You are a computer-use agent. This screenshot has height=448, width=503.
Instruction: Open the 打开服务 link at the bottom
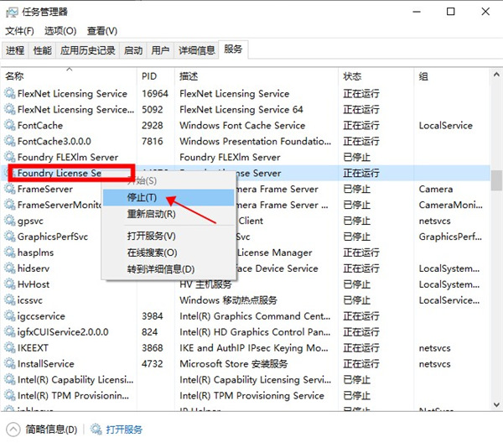coord(124,430)
